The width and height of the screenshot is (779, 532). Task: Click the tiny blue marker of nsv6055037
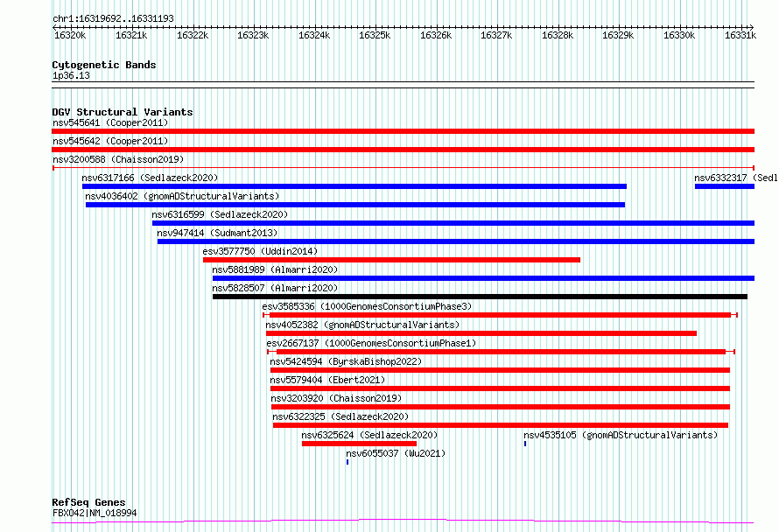[x=347, y=462]
